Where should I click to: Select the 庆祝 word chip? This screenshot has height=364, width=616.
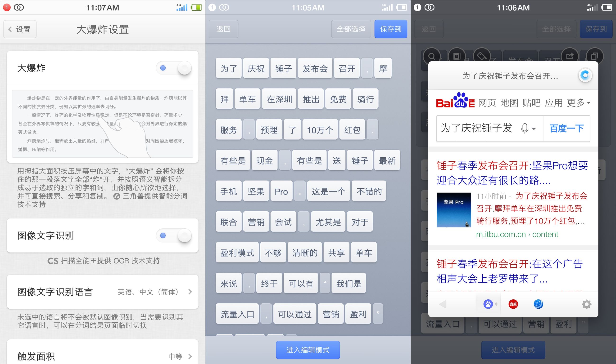(x=256, y=68)
